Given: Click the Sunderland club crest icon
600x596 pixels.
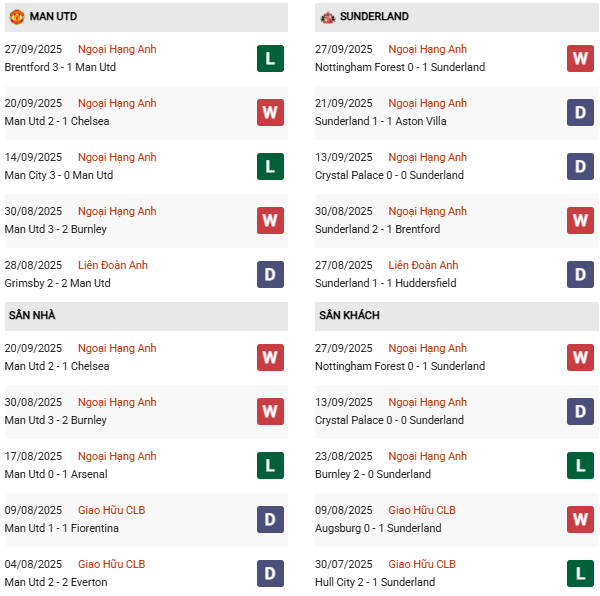Looking at the screenshot, I should pyautogui.click(x=326, y=17).
